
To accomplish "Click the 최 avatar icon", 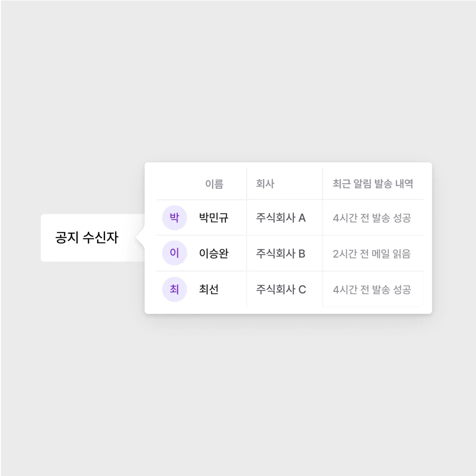I will coord(174,289).
